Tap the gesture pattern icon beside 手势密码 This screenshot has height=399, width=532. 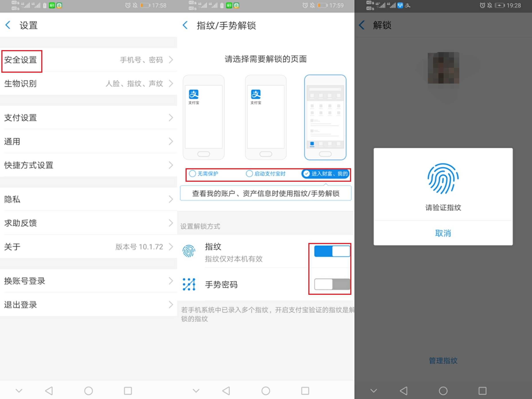(189, 285)
